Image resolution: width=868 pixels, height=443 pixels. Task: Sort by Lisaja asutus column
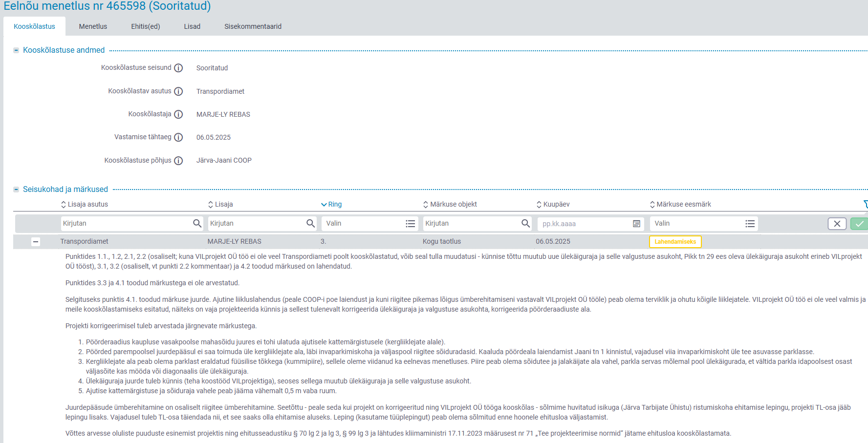coord(84,204)
